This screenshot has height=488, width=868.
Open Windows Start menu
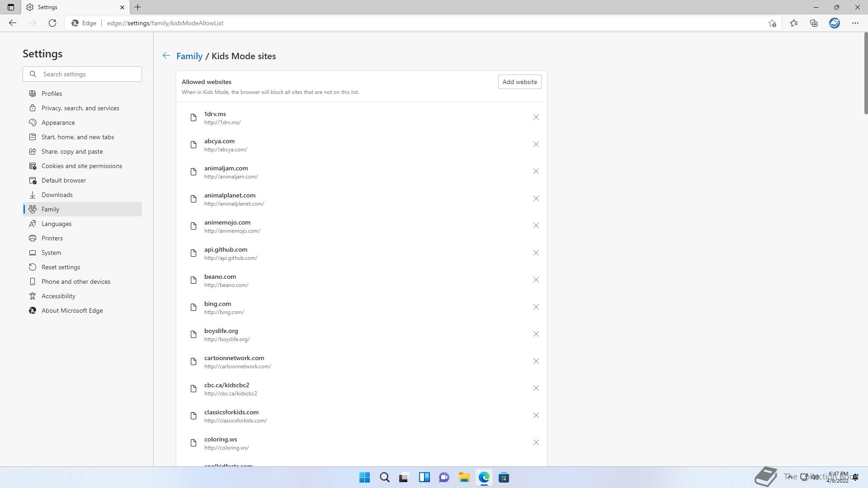(364, 478)
